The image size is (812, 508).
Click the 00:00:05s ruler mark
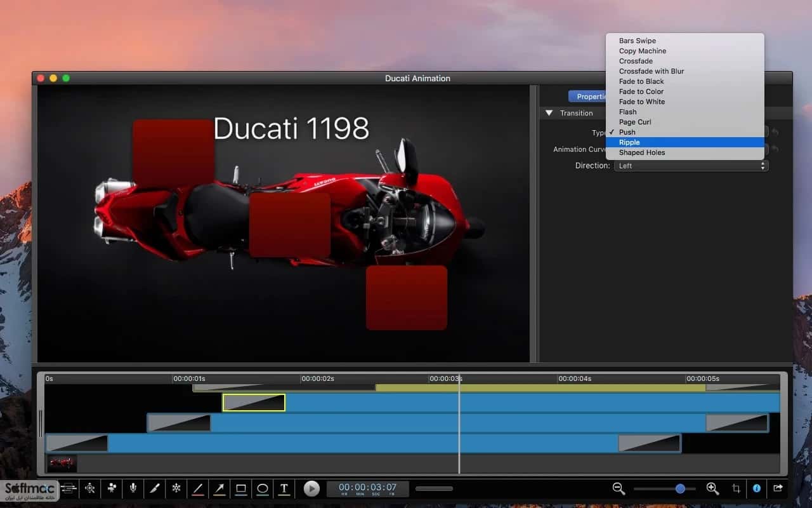point(703,379)
